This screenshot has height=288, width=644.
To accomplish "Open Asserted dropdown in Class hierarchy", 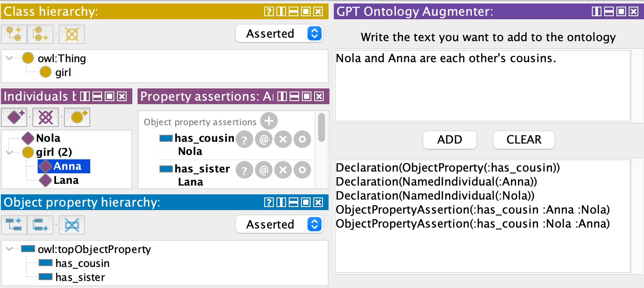I will point(279,34).
